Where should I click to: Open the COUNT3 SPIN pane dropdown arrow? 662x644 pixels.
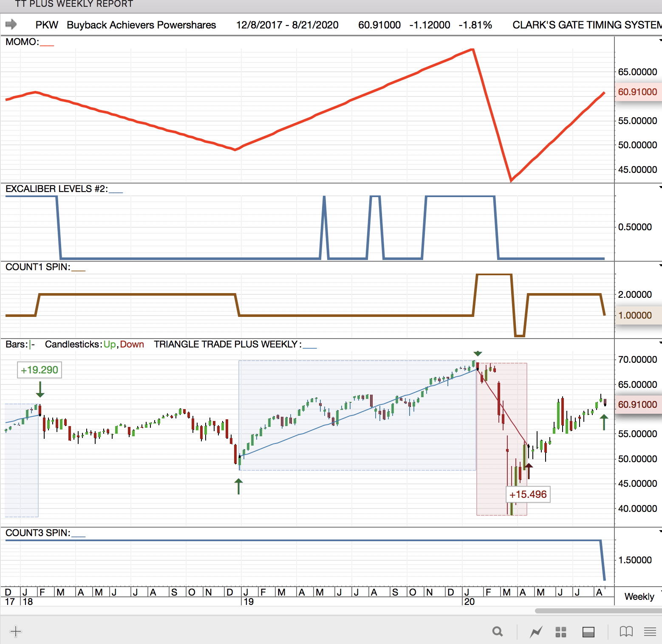(660, 531)
